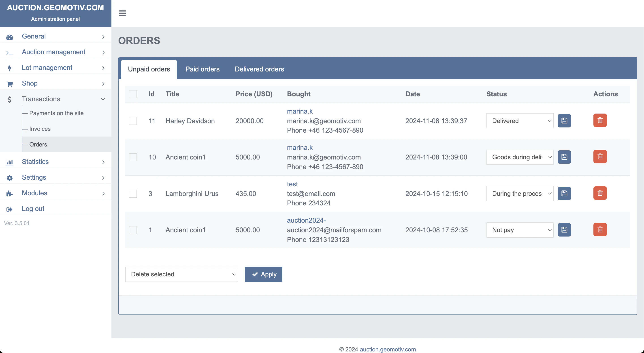
Task: Select the Shop cart icon in sidebar
Action: (x=9, y=84)
